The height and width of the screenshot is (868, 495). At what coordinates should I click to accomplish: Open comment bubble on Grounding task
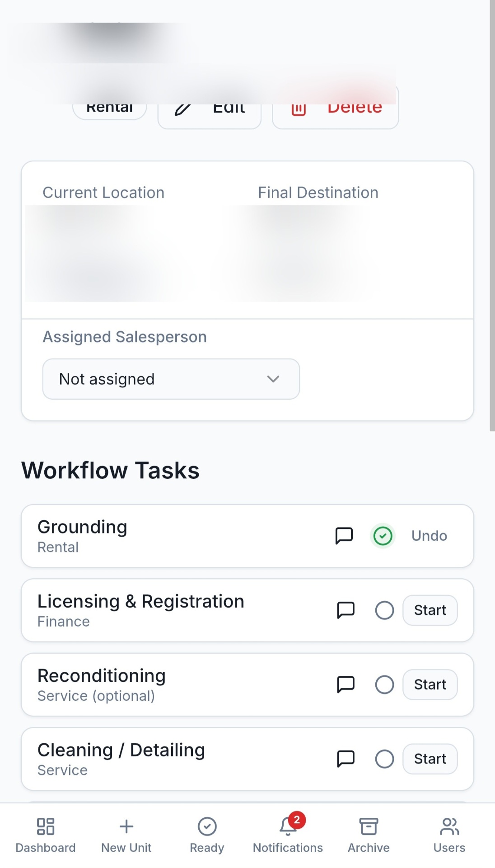coord(344,536)
